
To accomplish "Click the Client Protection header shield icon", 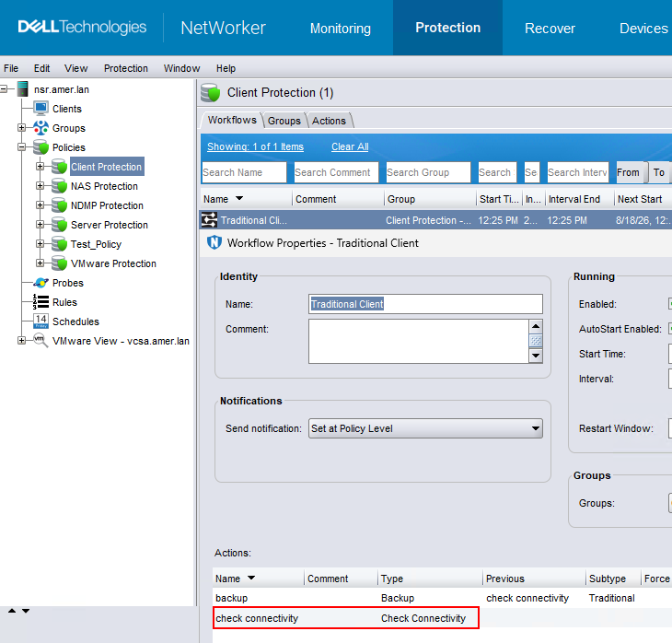I will [x=210, y=93].
